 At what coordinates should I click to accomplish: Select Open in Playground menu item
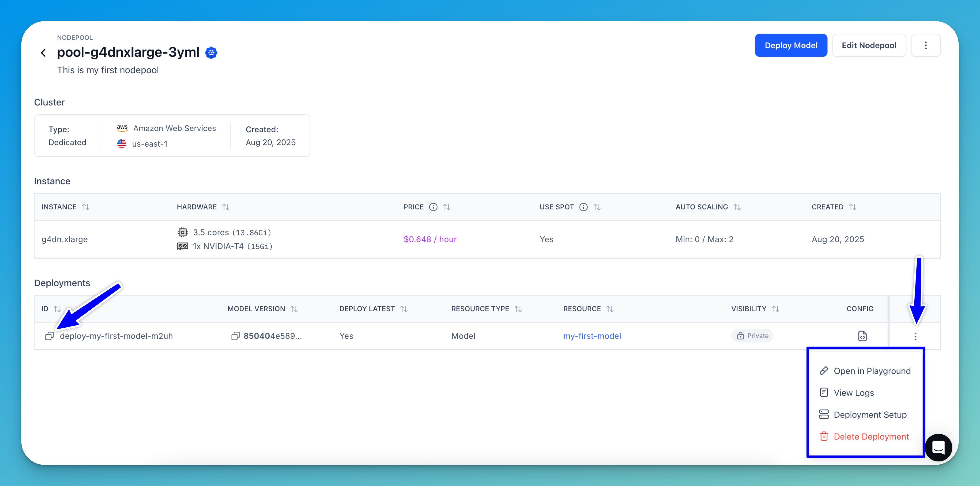[866, 371]
